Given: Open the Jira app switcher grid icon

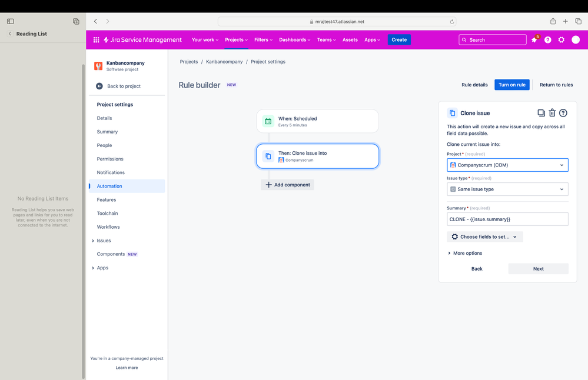Looking at the screenshot, I should pos(96,40).
